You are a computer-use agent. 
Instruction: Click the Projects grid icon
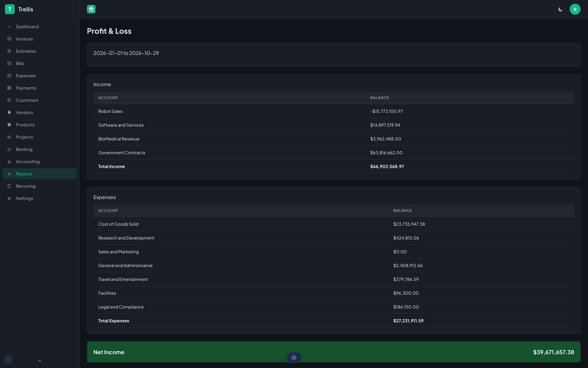click(x=9, y=137)
